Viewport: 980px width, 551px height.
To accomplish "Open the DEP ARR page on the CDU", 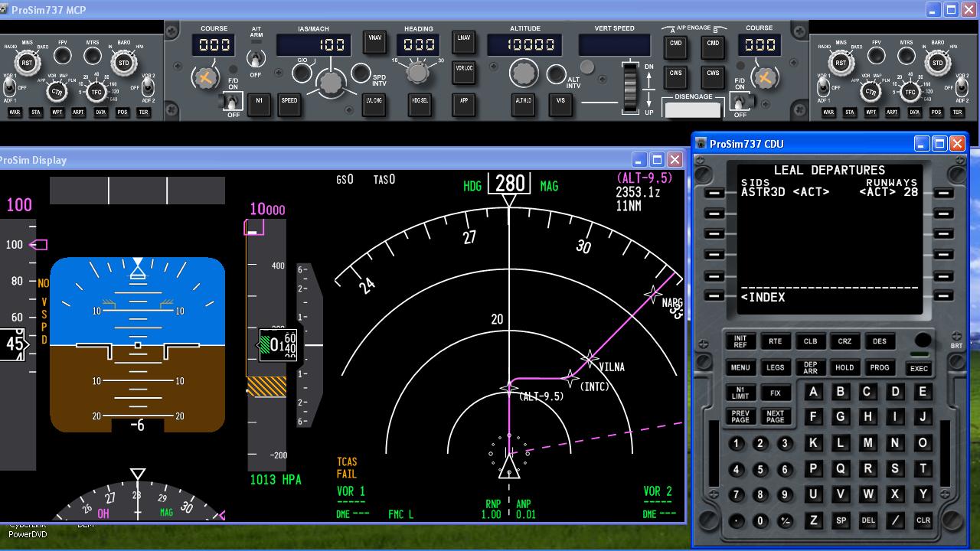I will tap(810, 368).
